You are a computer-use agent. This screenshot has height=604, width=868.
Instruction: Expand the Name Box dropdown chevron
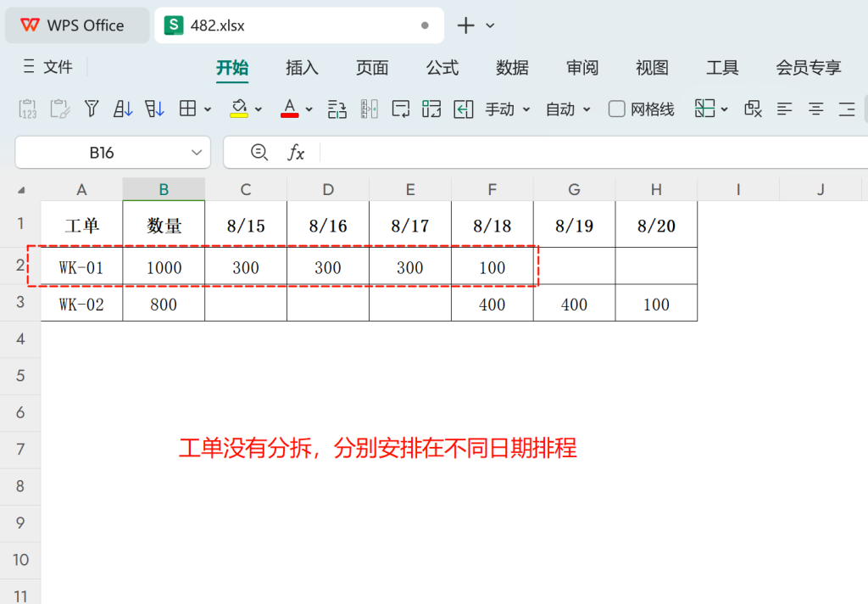pyautogui.click(x=197, y=153)
